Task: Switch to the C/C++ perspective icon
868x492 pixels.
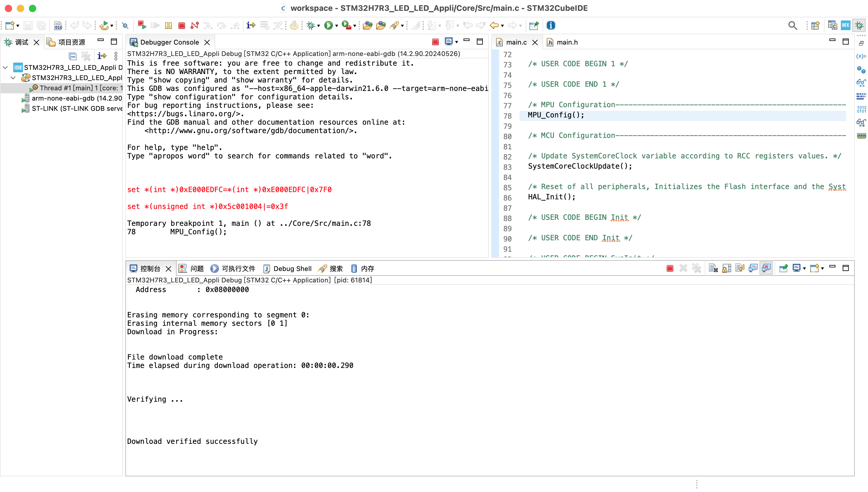Action: click(832, 25)
